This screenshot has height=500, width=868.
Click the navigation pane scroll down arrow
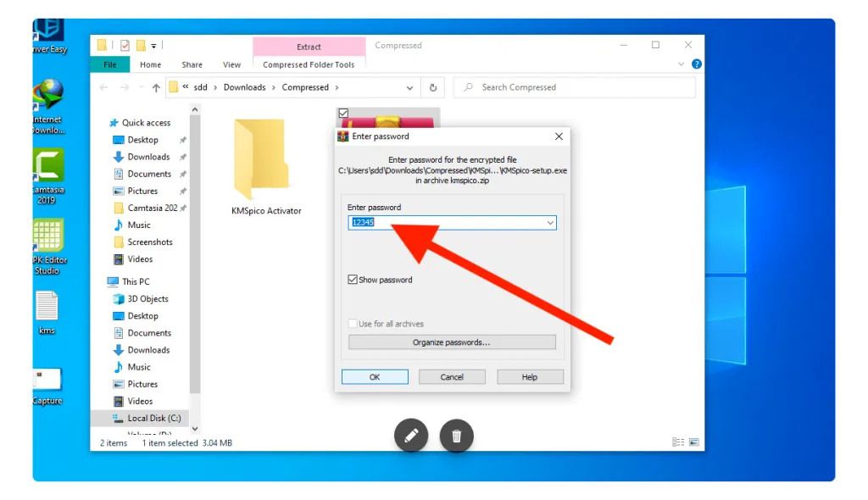pyautogui.click(x=195, y=429)
